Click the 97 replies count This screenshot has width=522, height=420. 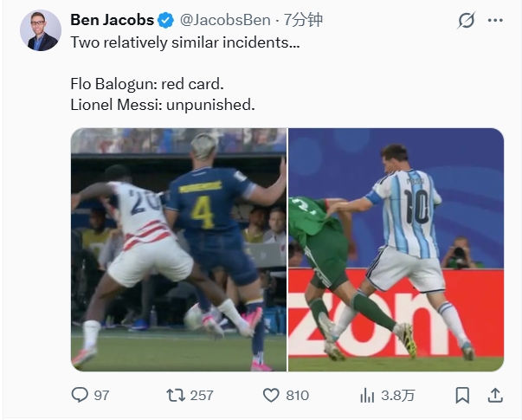[101, 396]
